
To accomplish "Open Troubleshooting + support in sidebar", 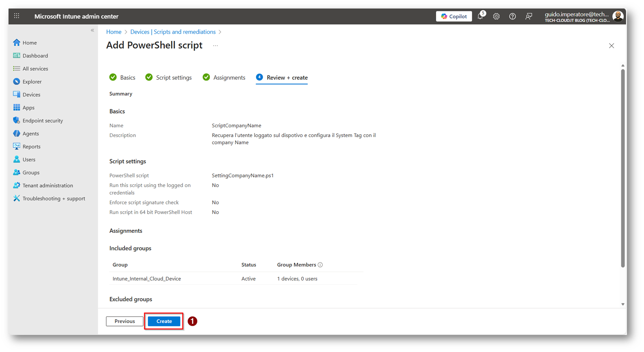I will pyautogui.click(x=53, y=198).
